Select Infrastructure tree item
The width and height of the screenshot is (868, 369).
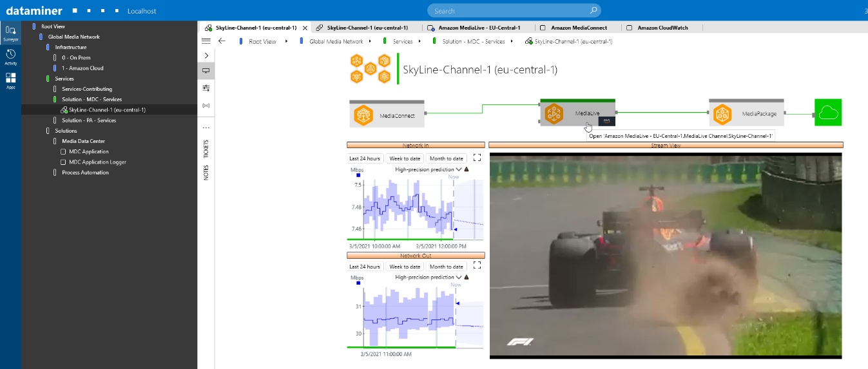[x=71, y=47]
